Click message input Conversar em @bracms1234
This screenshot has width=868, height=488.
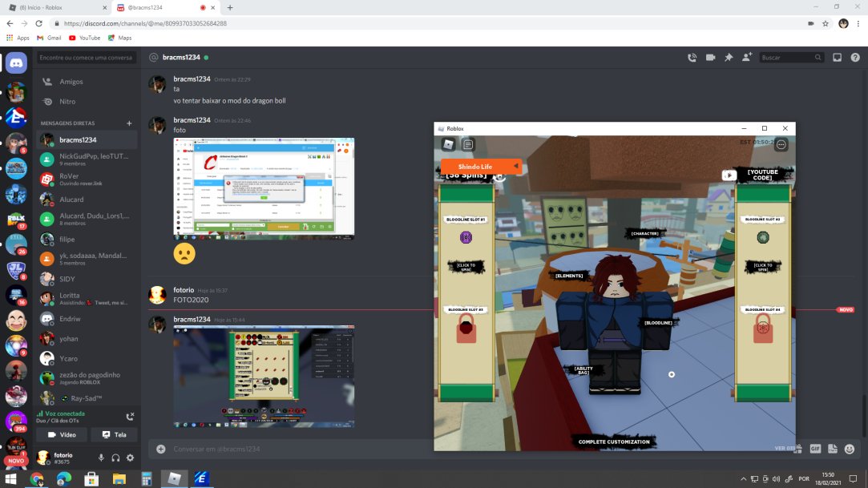pos(301,449)
